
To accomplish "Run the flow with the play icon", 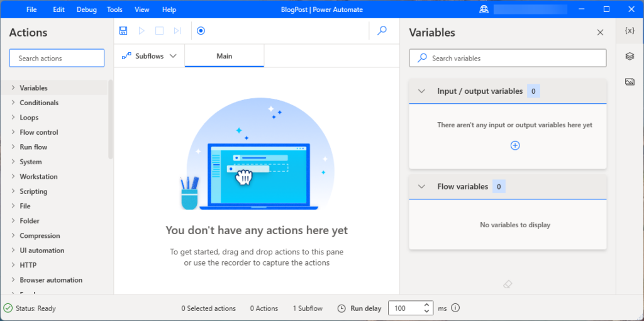I will point(142,31).
